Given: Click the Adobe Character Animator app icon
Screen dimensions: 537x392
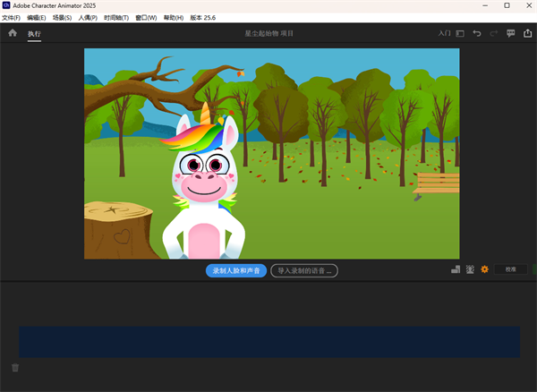Looking at the screenshot, I should 6,5.
